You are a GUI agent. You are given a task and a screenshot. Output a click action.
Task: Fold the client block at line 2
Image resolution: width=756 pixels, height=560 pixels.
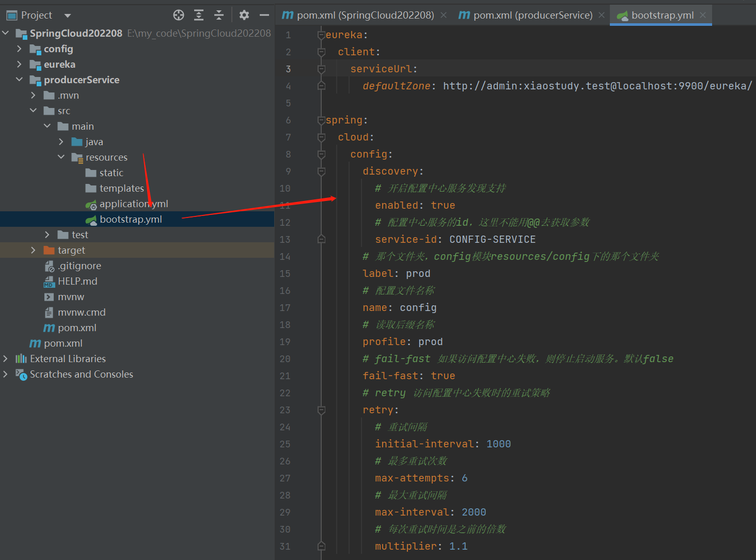321,52
